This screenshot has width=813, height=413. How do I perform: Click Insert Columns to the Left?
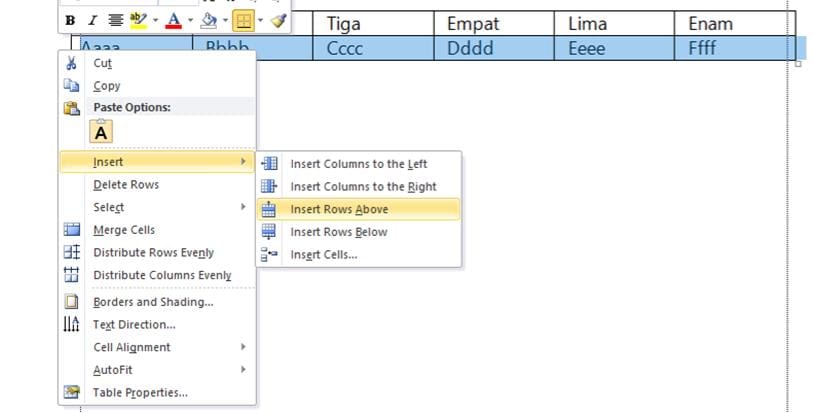[358, 164]
